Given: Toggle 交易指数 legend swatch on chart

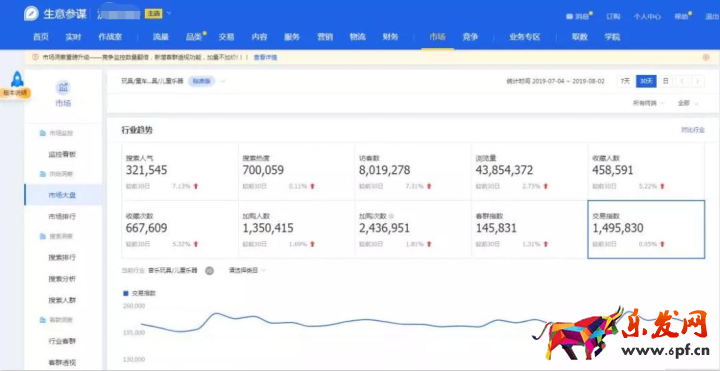Looking at the screenshot, I should click(126, 293).
